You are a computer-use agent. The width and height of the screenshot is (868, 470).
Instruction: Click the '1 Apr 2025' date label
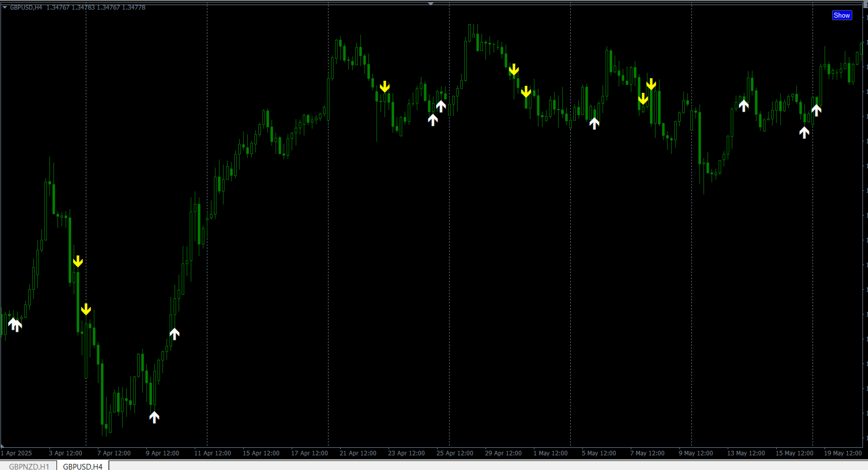point(17,453)
